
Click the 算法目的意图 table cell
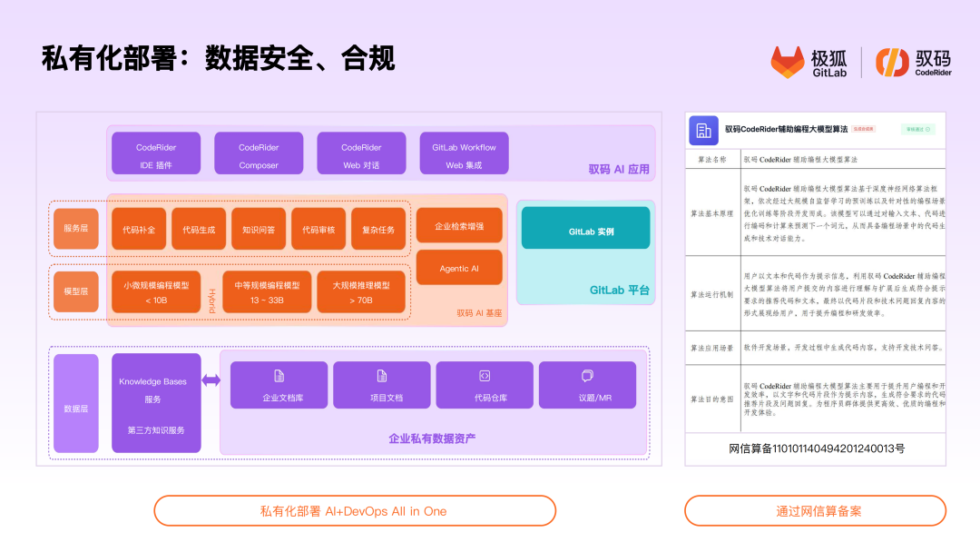click(712, 399)
